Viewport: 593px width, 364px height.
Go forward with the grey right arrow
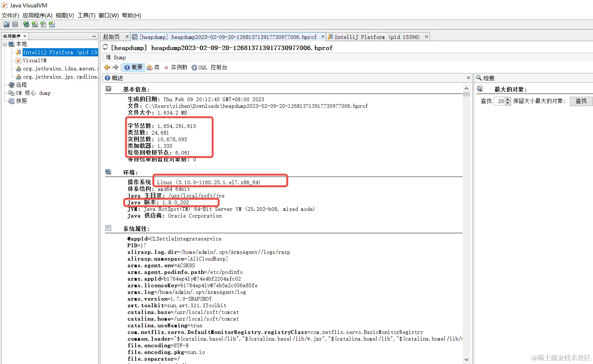116,67
